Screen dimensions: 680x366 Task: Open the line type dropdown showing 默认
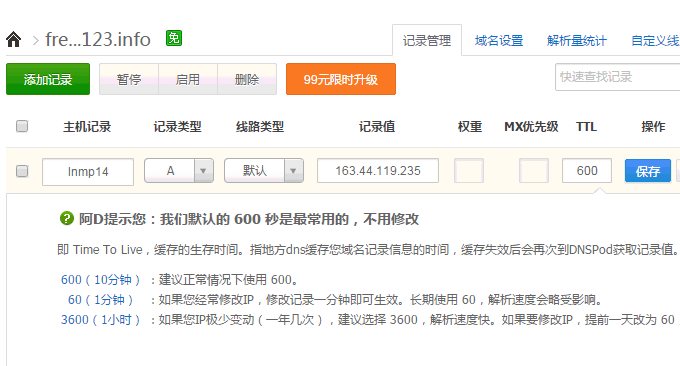pyautogui.click(x=264, y=170)
